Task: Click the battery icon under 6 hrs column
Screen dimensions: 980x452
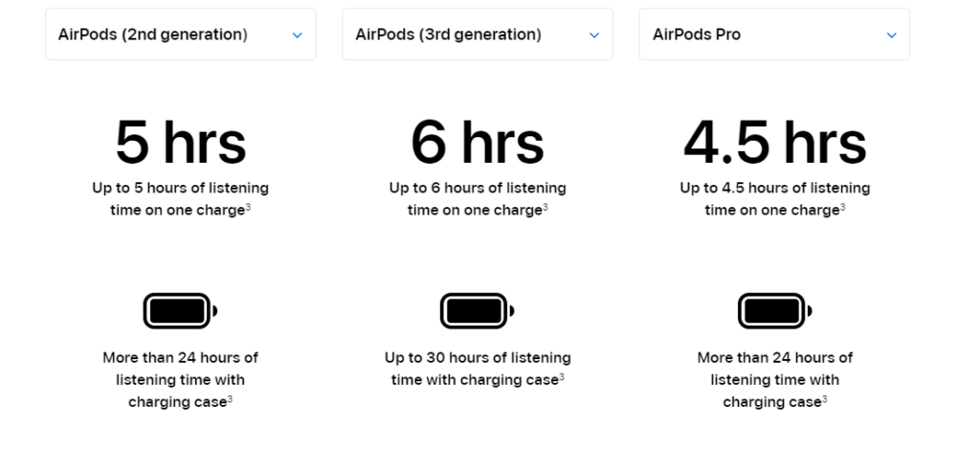Action: 478,310
